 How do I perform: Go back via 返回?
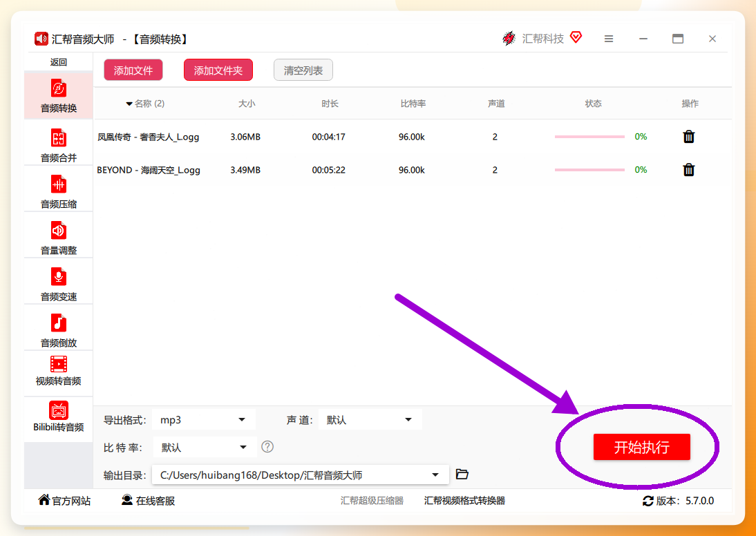pos(58,62)
